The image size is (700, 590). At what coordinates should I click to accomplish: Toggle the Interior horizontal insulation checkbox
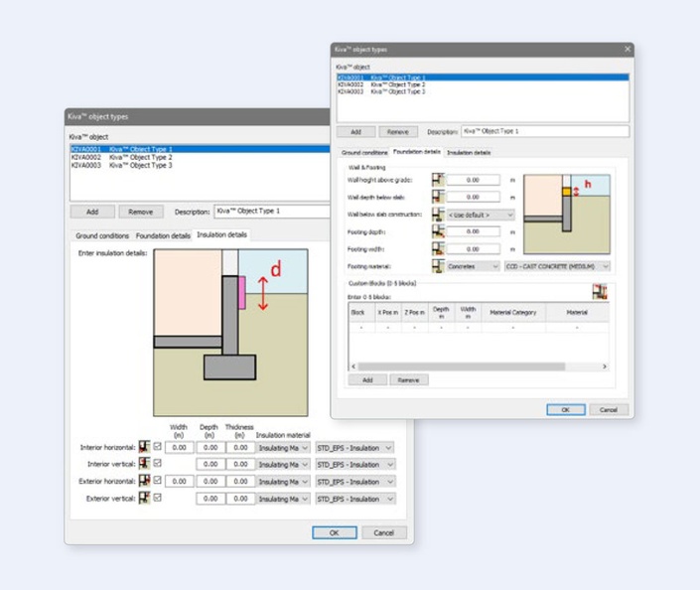coord(158,446)
